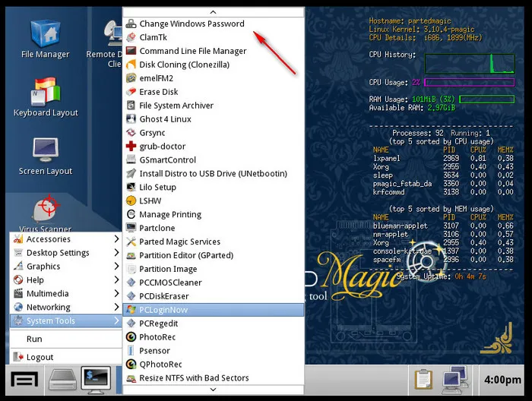Open Partition Editor (GParted) entry

click(x=213, y=255)
